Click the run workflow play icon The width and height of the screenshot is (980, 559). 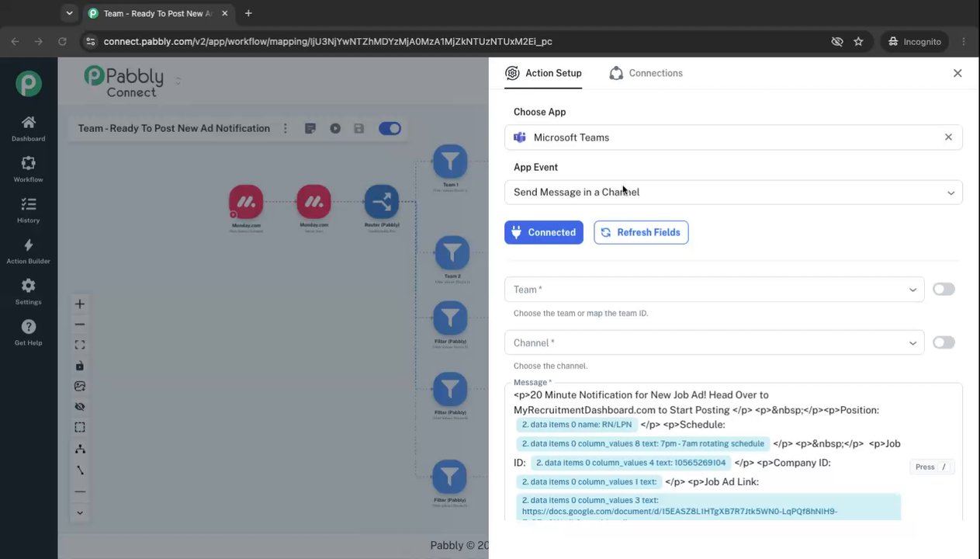coord(335,128)
